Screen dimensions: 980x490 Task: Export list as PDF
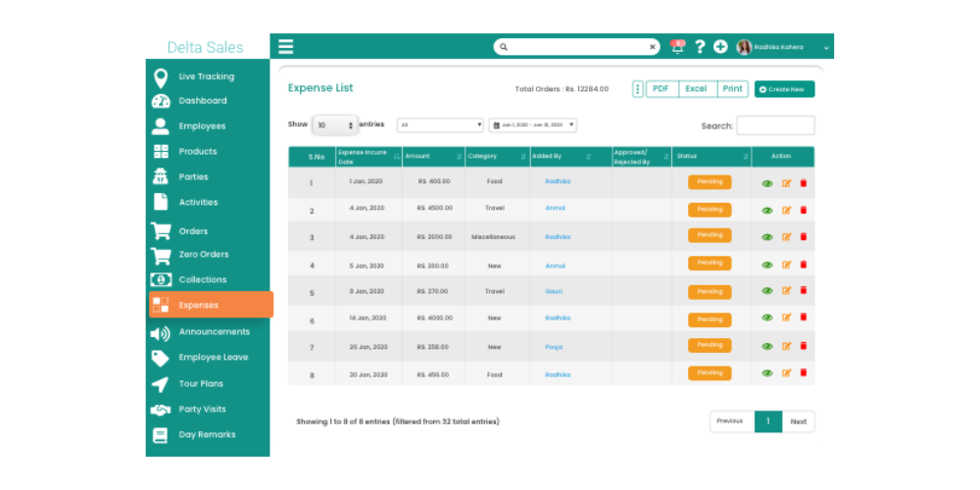point(661,89)
